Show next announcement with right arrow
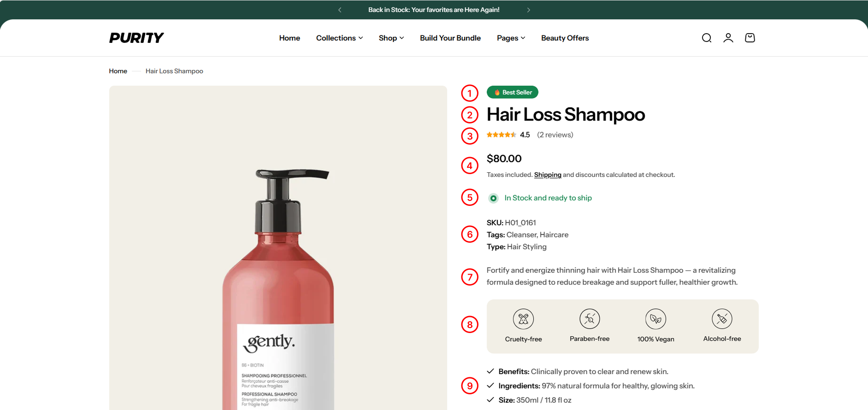This screenshot has height=410, width=868. pyautogui.click(x=528, y=10)
